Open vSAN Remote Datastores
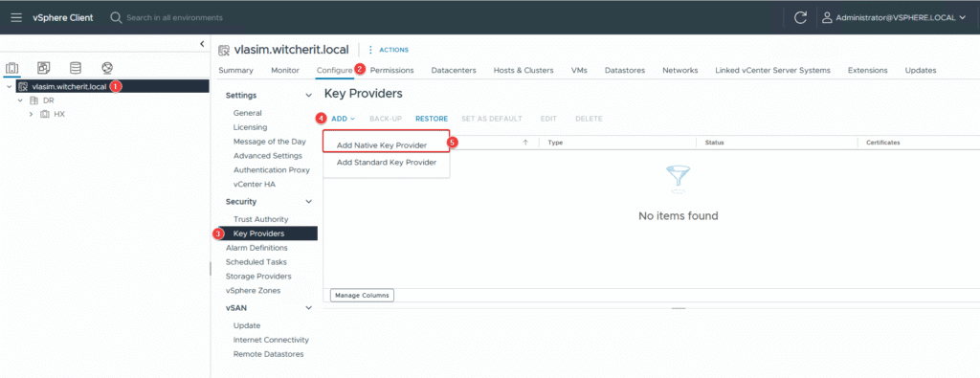Screen dimensions: 980x378 point(268,354)
